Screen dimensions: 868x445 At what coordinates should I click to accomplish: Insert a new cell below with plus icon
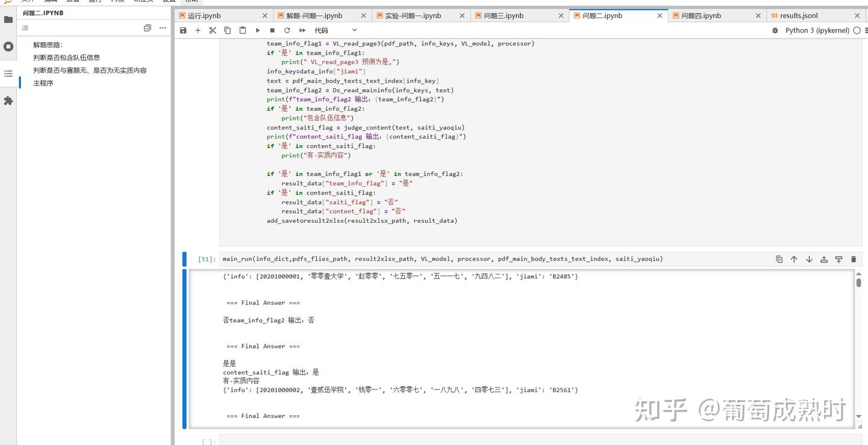pyautogui.click(x=198, y=30)
